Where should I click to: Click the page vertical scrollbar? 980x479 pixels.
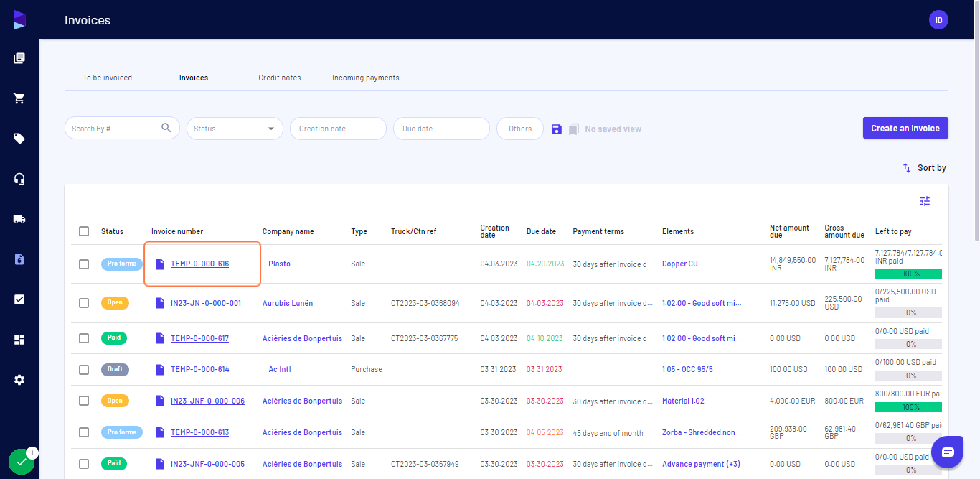click(976, 121)
